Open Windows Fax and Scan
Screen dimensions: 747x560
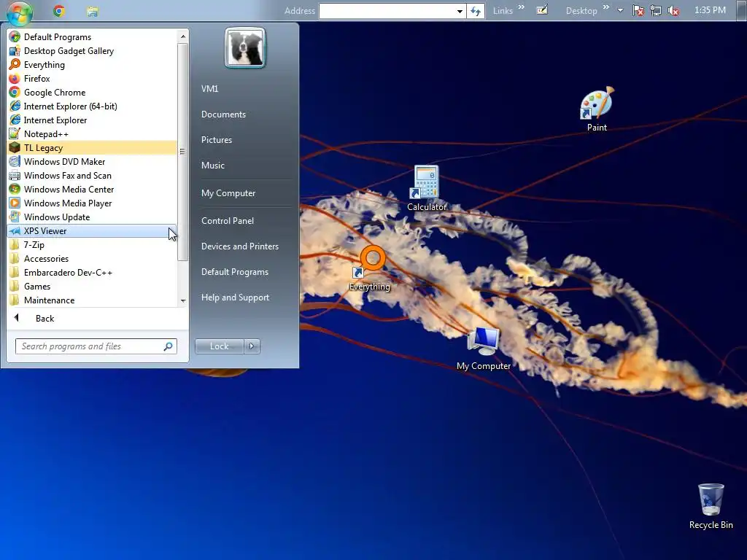point(92,175)
